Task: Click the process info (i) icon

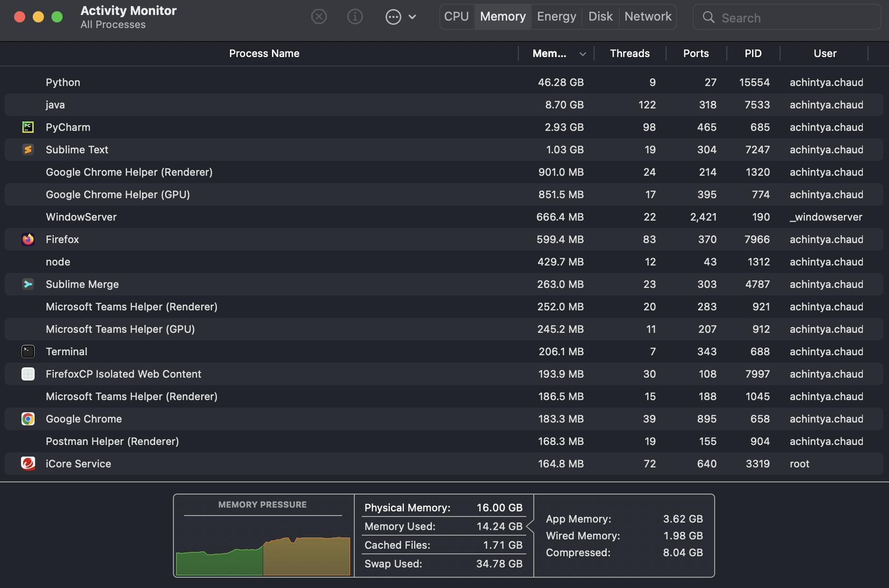Action: pyautogui.click(x=355, y=17)
